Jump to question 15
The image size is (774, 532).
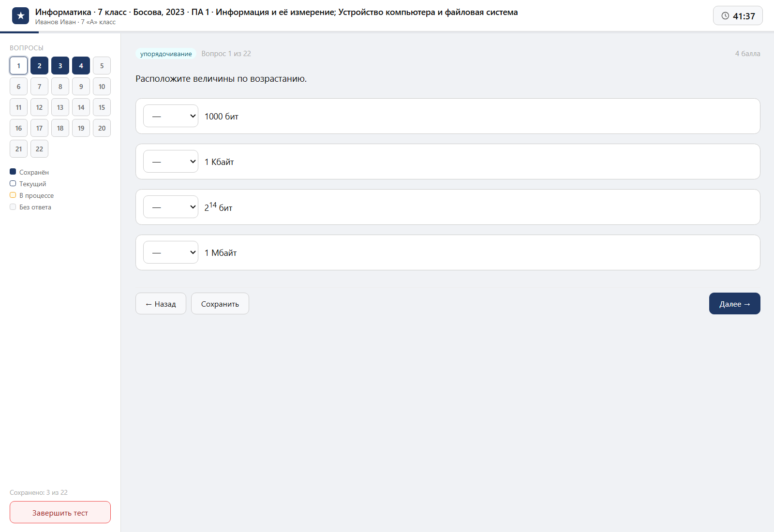pyautogui.click(x=102, y=107)
